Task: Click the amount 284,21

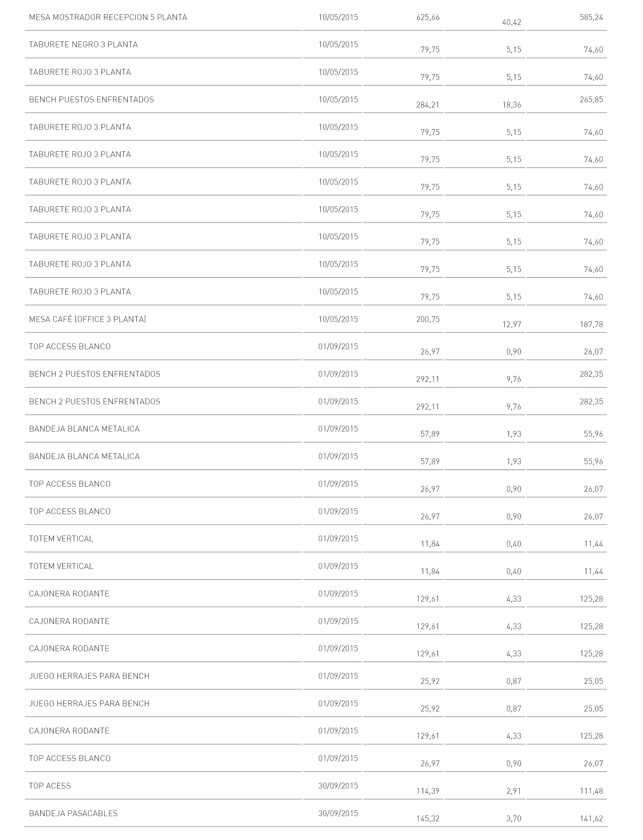Action: [x=428, y=105]
